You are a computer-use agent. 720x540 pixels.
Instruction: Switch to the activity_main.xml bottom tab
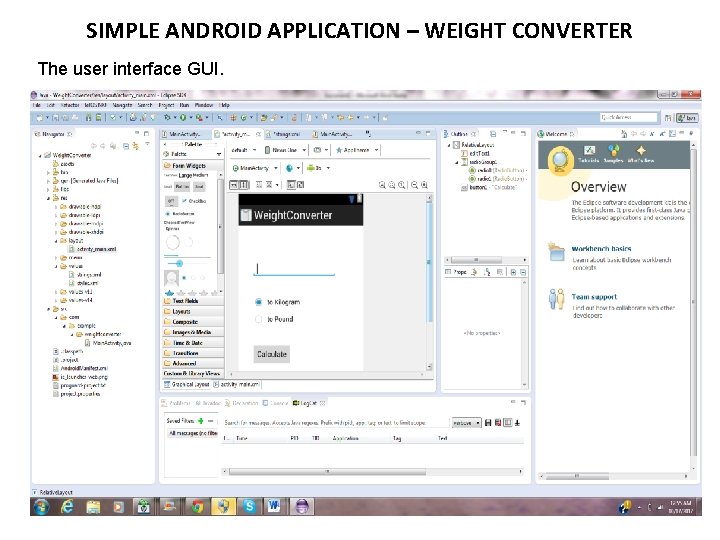coord(236,384)
